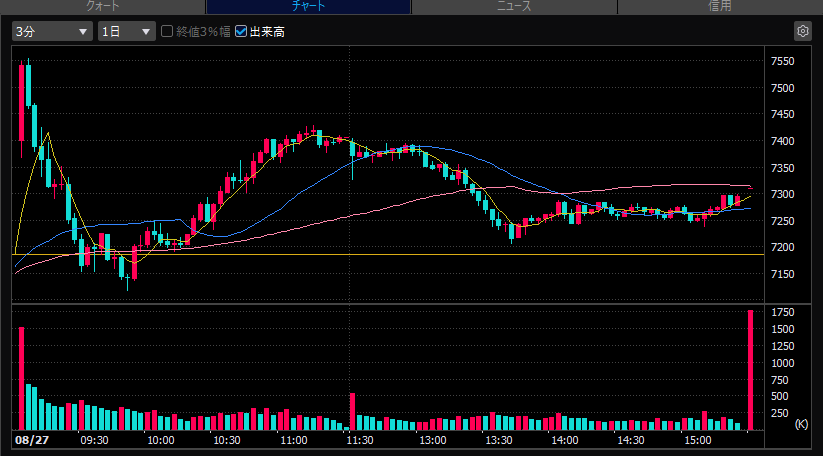Click the 13:00 time axis label
The image size is (823, 456).
[432, 440]
